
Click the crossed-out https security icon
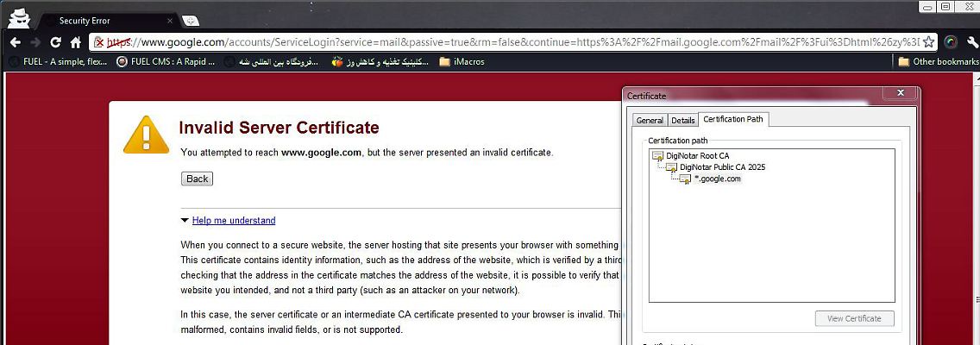coord(99,41)
